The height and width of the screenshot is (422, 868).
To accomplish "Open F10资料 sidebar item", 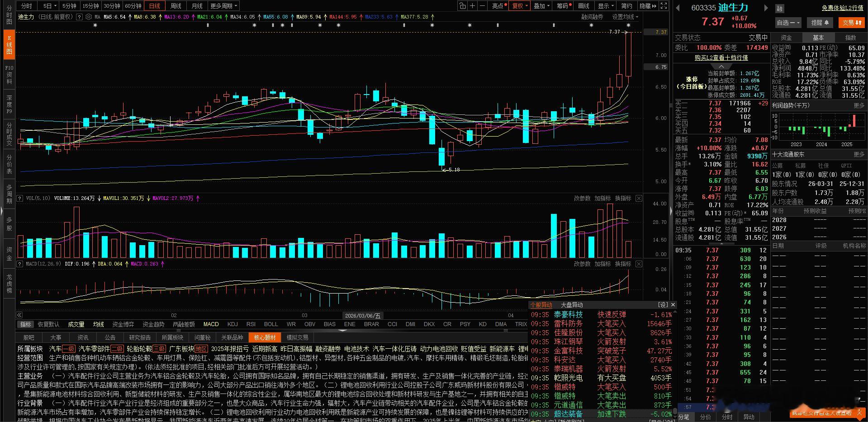I will click(x=9, y=75).
